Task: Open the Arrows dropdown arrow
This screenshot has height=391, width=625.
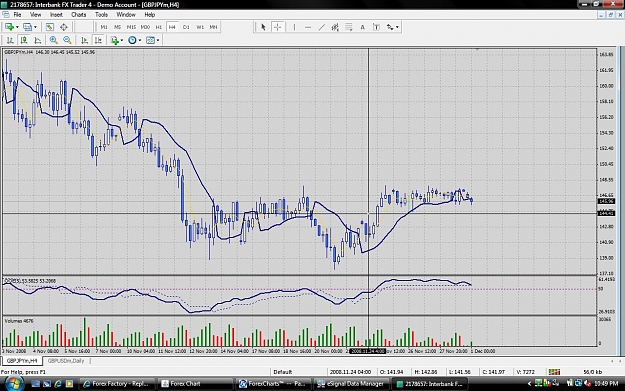Action: point(397,27)
